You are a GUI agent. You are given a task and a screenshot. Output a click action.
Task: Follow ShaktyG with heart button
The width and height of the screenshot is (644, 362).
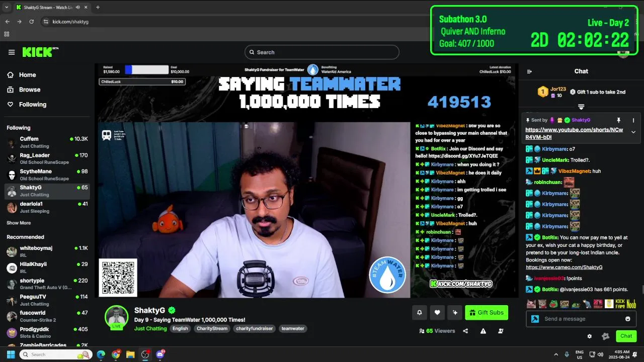437,313
